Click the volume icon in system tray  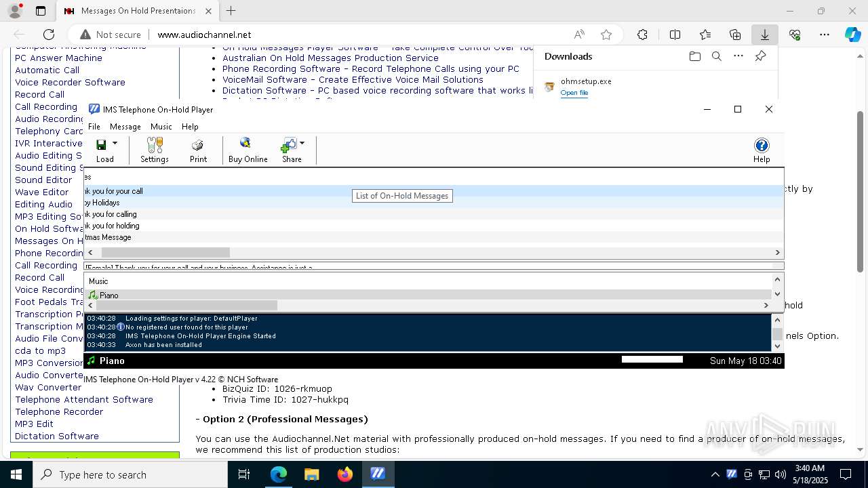pos(781,474)
